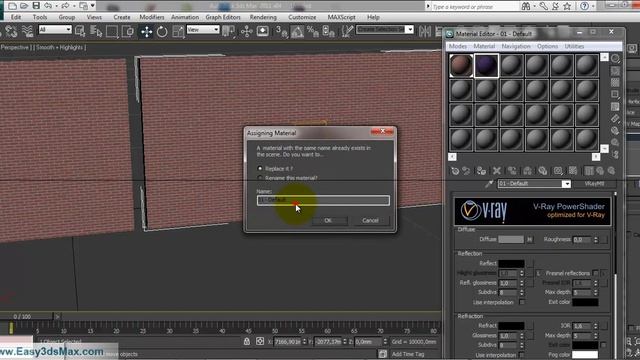The width and height of the screenshot is (640, 360).
Task: Click the Diffuse map 'M' button
Action: pos(529,240)
